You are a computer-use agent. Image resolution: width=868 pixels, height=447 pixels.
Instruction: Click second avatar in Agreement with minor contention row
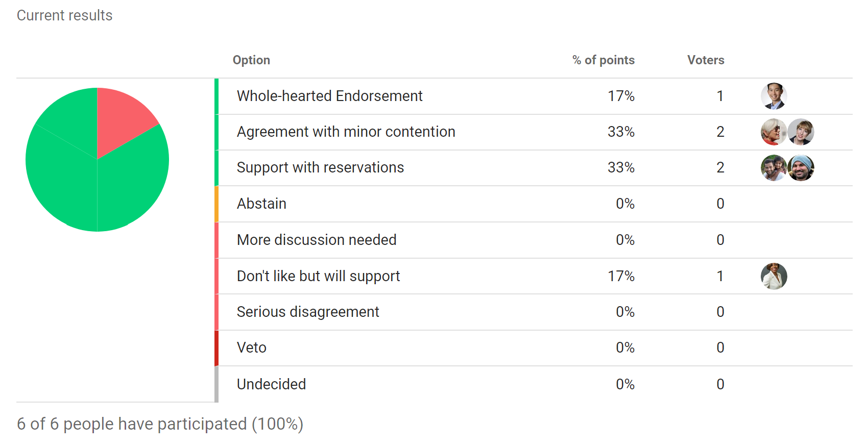(801, 132)
